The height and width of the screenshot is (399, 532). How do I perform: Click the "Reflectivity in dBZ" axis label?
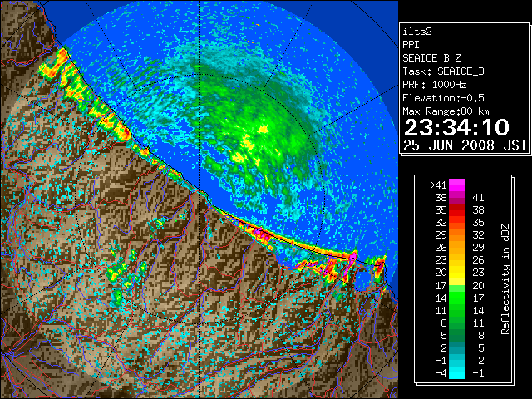(505, 279)
